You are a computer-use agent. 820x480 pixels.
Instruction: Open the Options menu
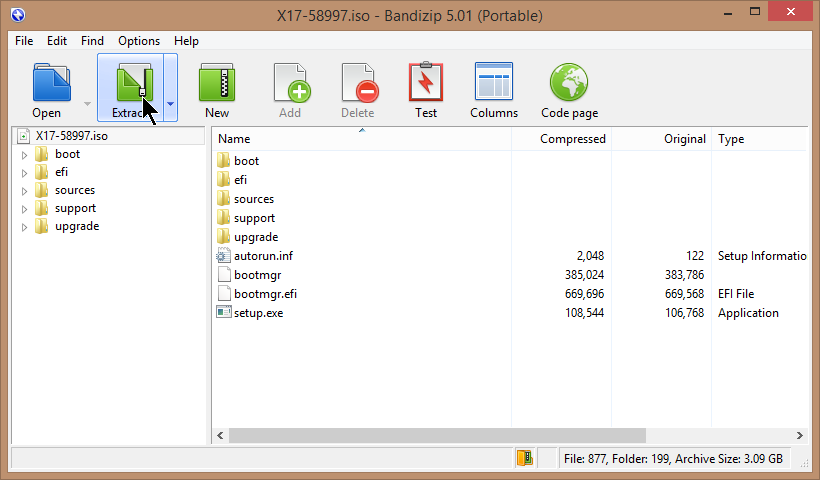139,41
